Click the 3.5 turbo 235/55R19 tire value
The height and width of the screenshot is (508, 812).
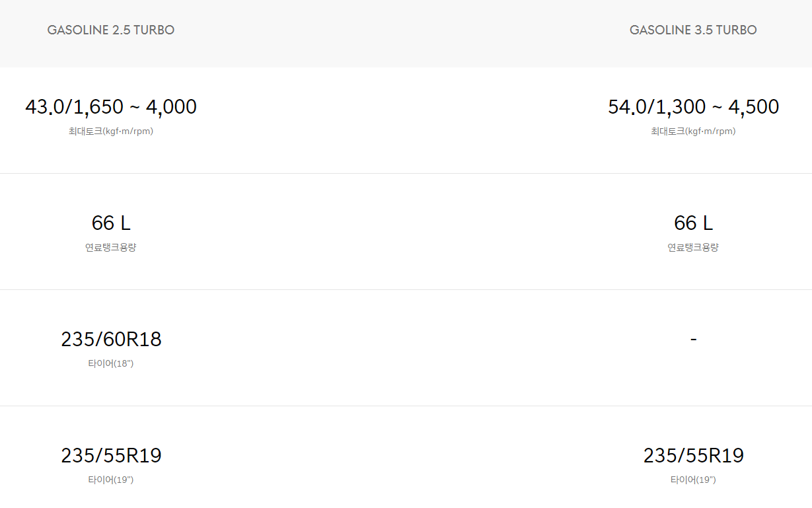pos(693,455)
